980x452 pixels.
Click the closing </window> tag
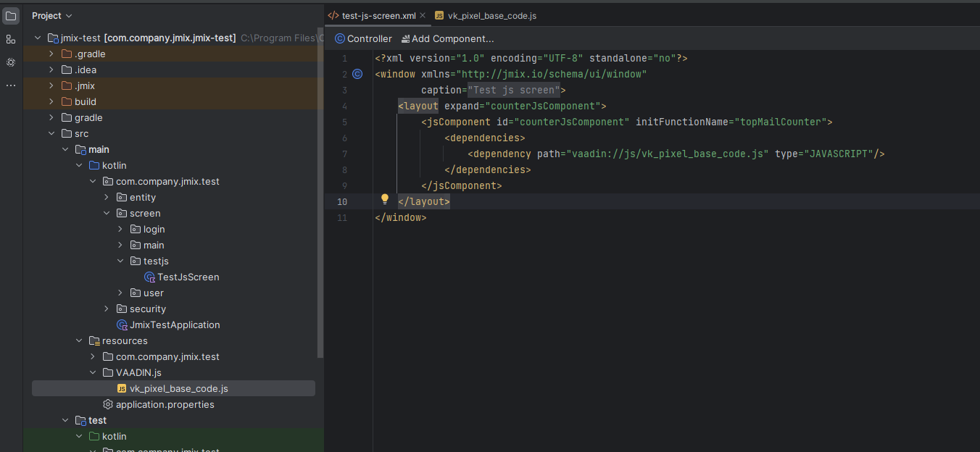click(401, 217)
